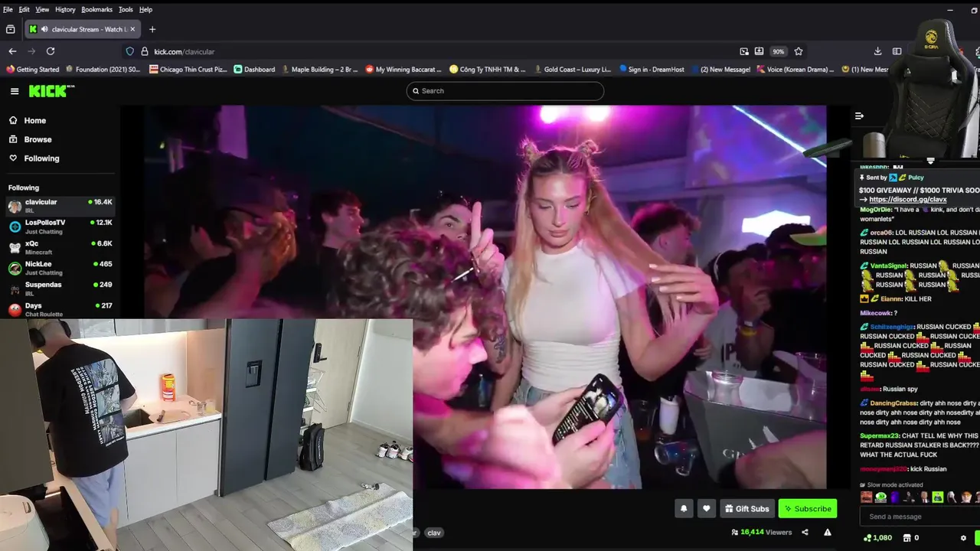The image size is (980, 551).
Task: Bookmark this page with the star icon
Action: click(799, 51)
